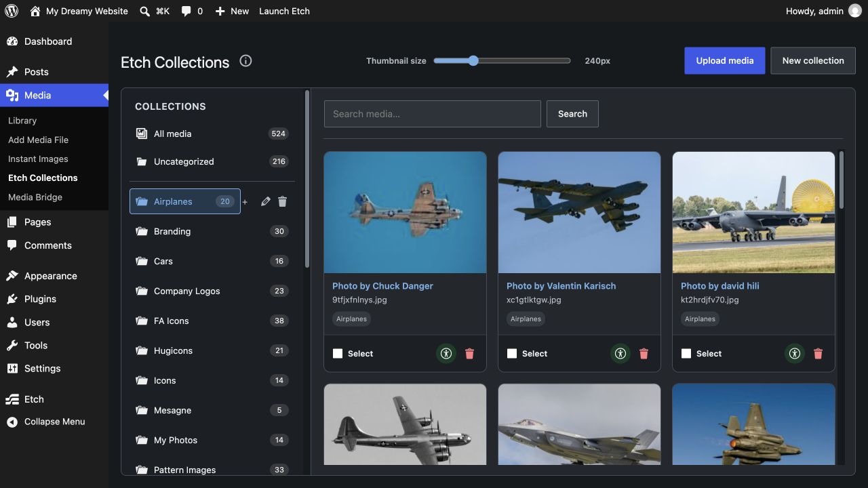Click the media grid scrollbar
This screenshot has width=868, height=488.
pos(842,180)
